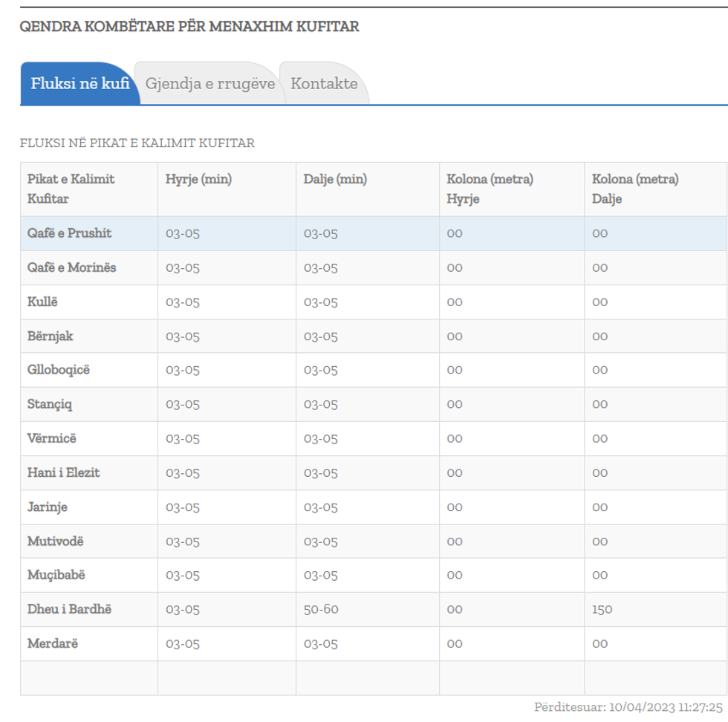Open the Gjendja e rrugëve tab
The image size is (728, 722).
pos(209,84)
